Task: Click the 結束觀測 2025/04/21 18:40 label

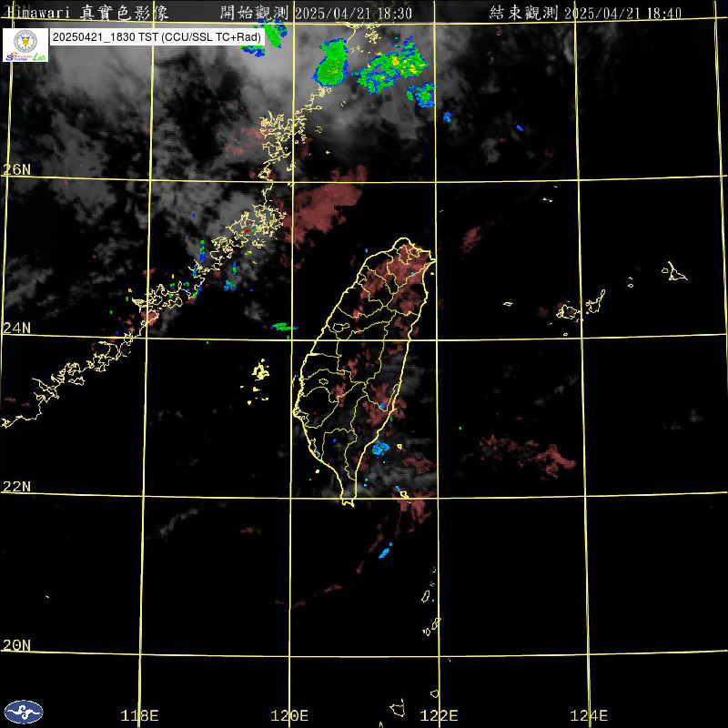Action: tap(585, 13)
